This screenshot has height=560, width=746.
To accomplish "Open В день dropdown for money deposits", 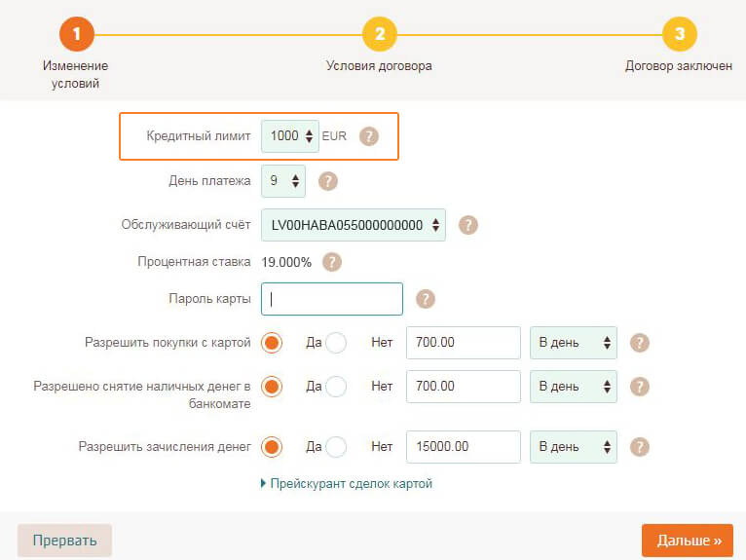I will point(574,447).
